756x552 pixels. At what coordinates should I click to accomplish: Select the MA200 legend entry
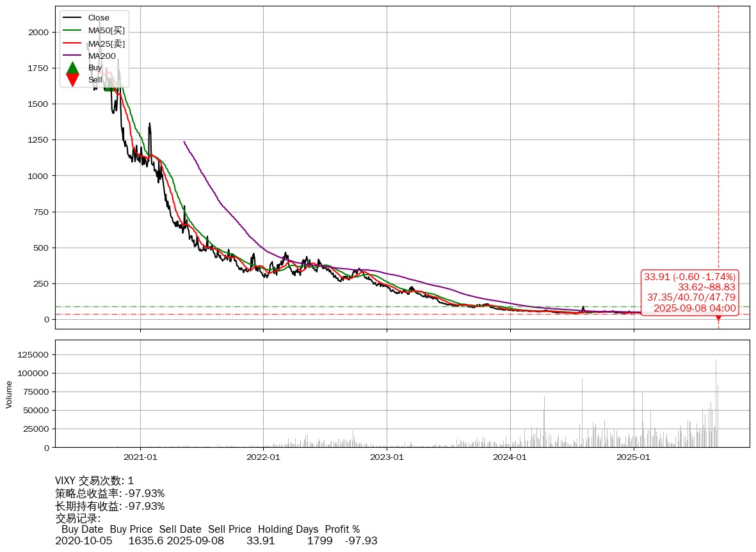[101, 56]
